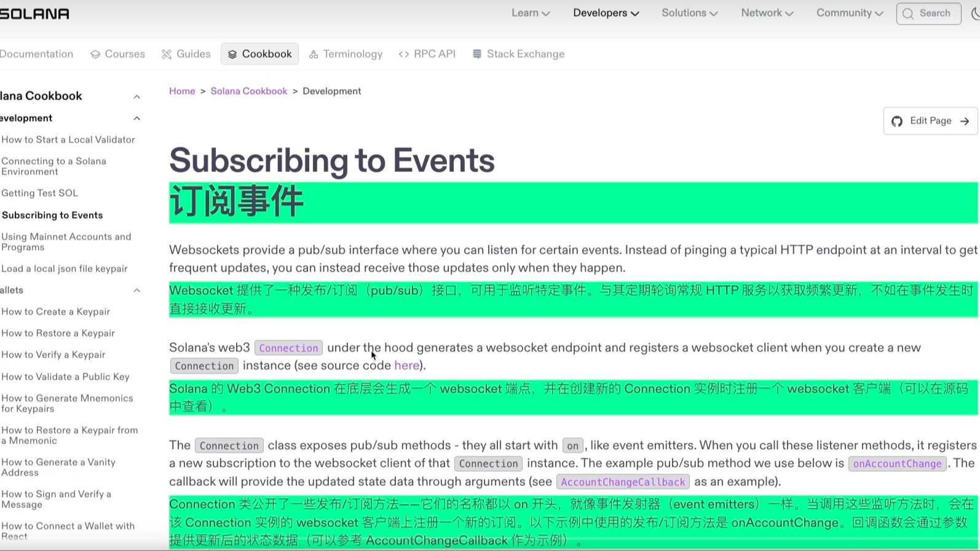
Task: Open the Developers dropdown menu
Action: tap(606, 13)
